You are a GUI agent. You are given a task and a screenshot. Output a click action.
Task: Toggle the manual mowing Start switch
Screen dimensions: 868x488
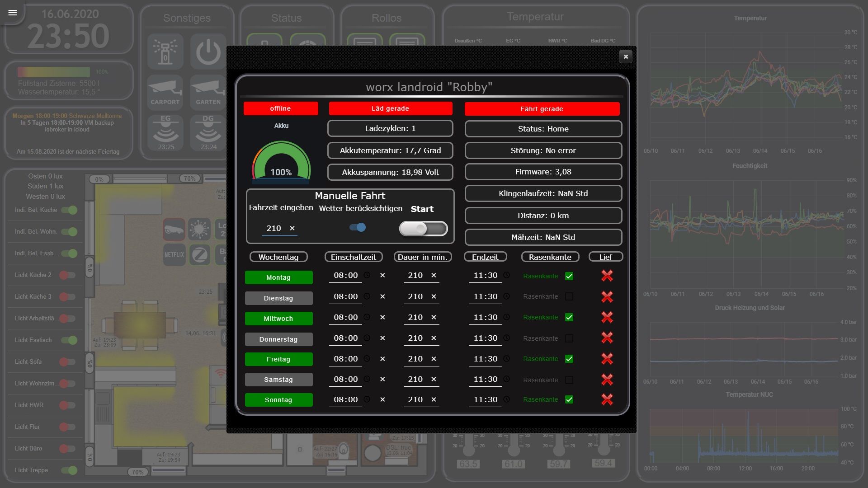coord(424,229)
